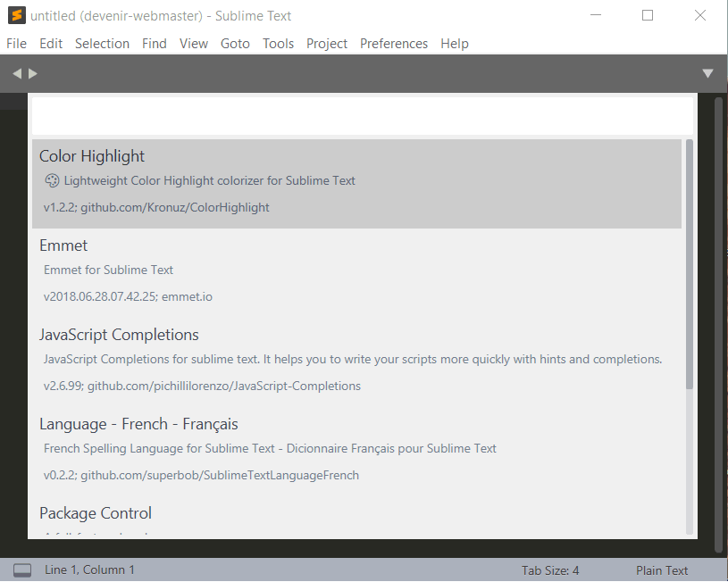
Task: Open the Preferences menu
Action: tap(394, 44)
